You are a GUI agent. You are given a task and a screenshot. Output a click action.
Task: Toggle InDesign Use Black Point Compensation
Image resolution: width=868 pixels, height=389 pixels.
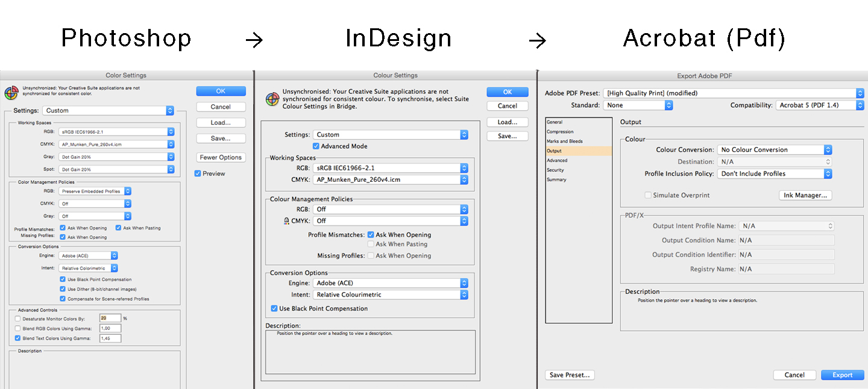pyautogui.click(x=275, y=309)
